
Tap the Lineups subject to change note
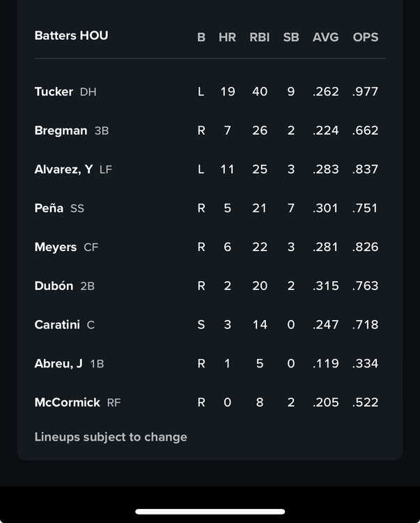click(x=111, y=437)
